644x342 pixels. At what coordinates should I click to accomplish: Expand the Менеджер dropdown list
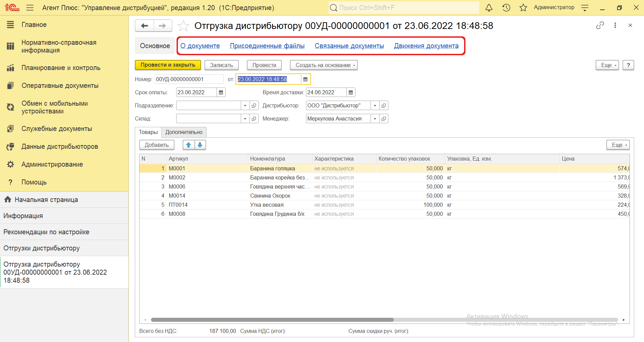[375, 118]
